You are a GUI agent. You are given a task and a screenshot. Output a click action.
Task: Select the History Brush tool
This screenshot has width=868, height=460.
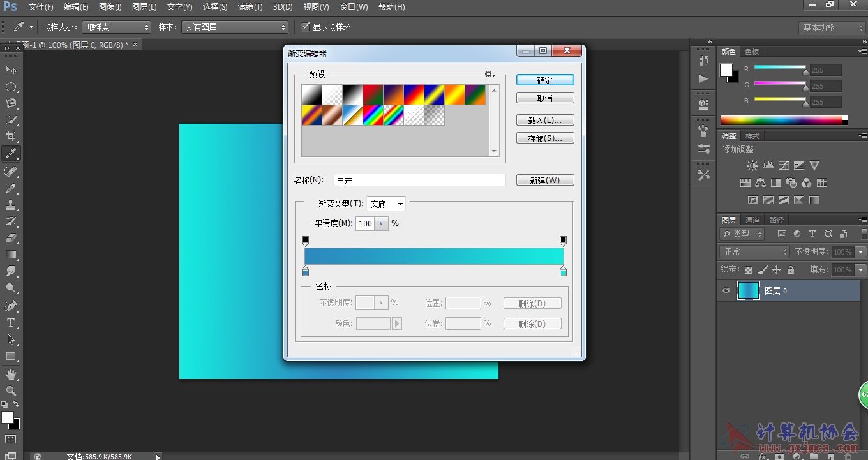tap(11, 222)
